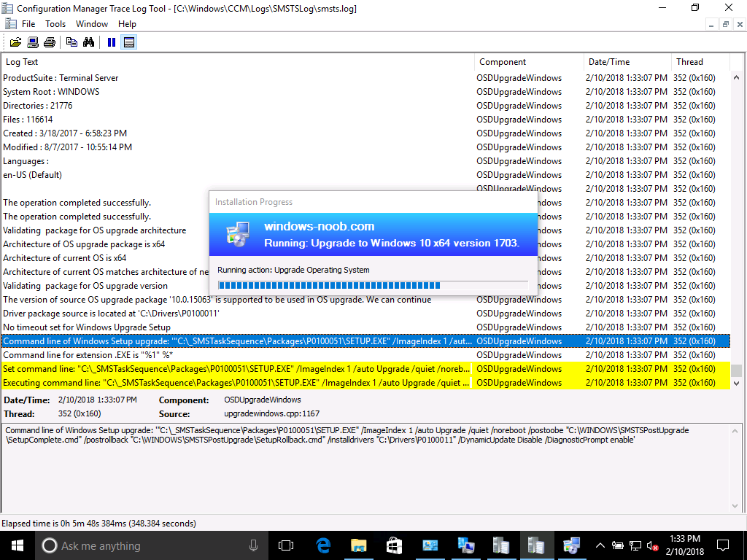Pause log monitoring with the pause icon
The image size is (747, 560).
pyautogui.click(x=112, y=42)
